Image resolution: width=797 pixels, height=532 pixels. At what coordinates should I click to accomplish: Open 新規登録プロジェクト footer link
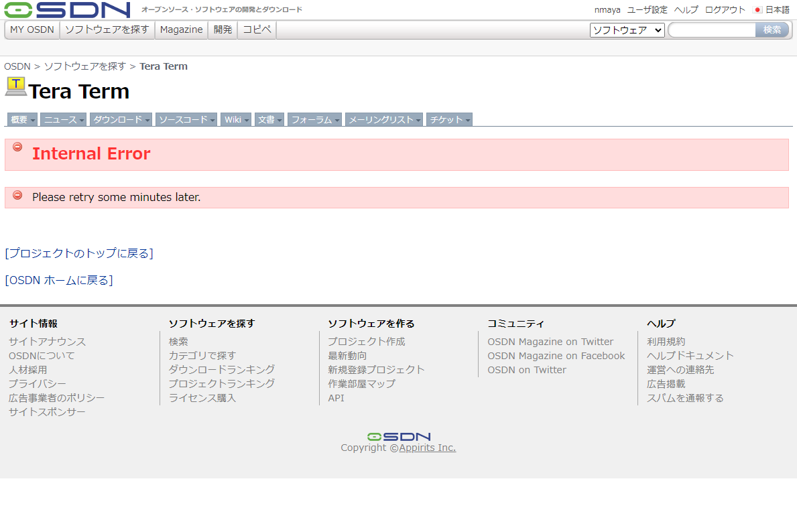(x=376, y=369)
